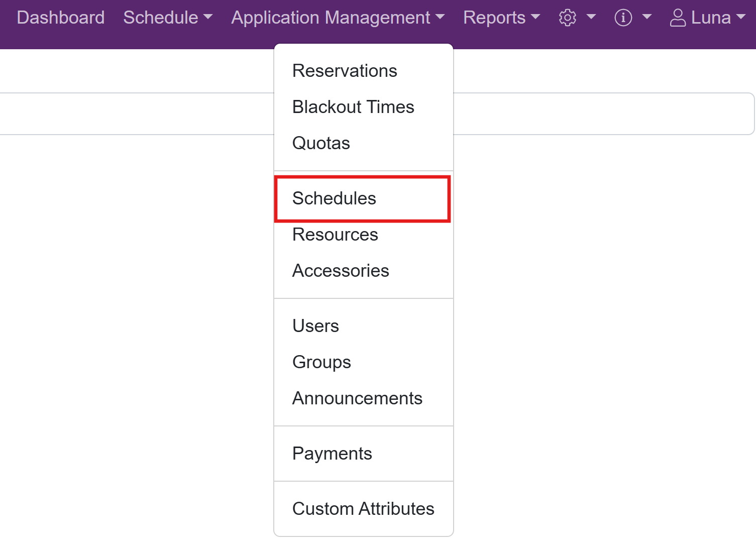Open the Resources management page
This screenshot has width=756, height=549.
coord(335,235)
